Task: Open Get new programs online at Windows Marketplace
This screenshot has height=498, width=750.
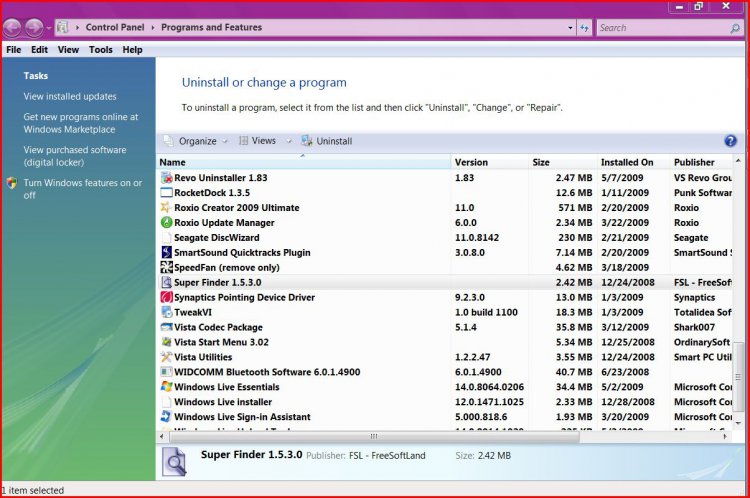Action: coord(80,123)
